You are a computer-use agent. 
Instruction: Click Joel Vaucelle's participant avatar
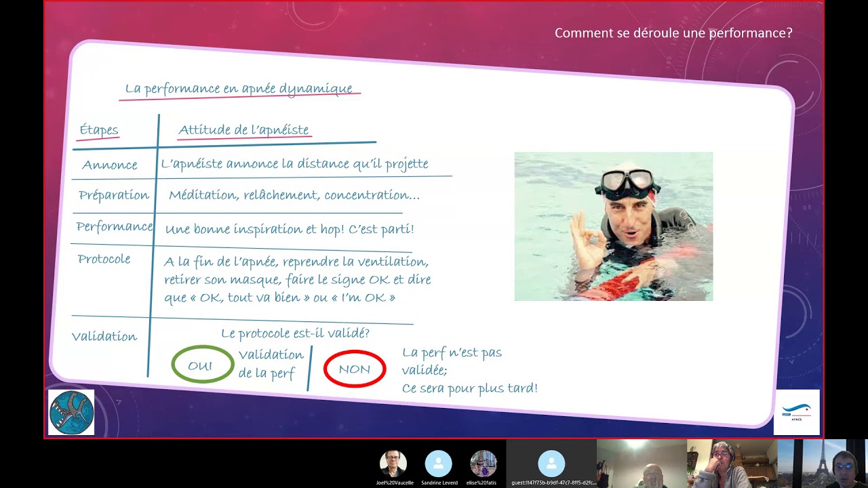click(x=393, y=464)
